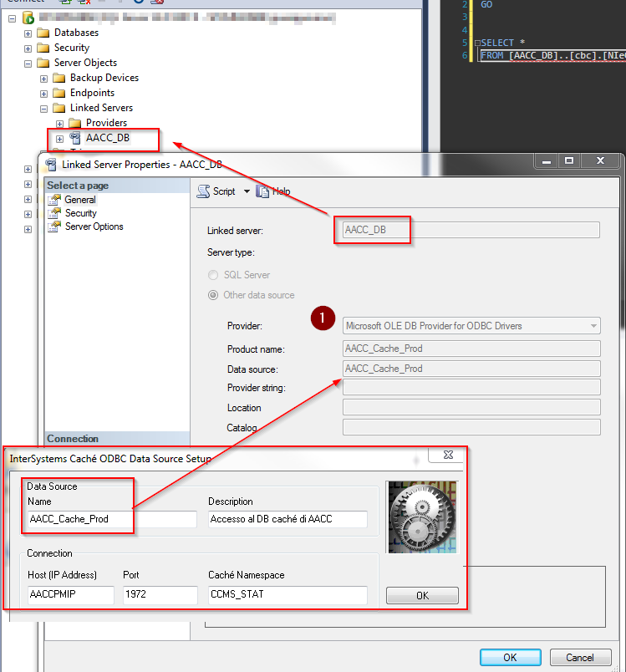Image resolution: width=626 pixels, height=672 pixels.
Task: Expand the Providers node
Action: [59, 124]
